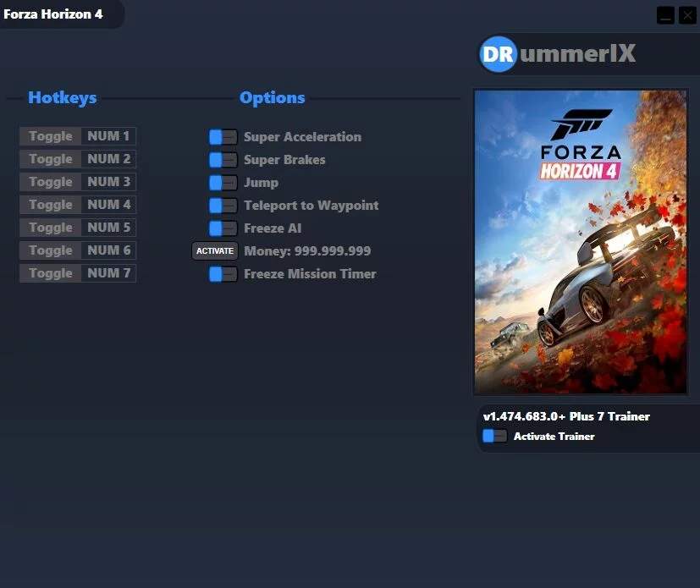
Task: Select the NUM 5 hotkey field
Action: pos(109,228)
